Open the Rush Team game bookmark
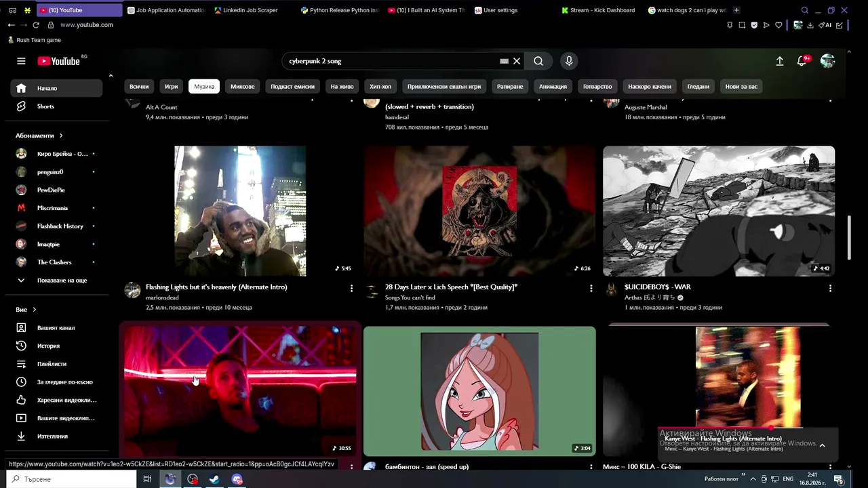 tap(34, 40)
